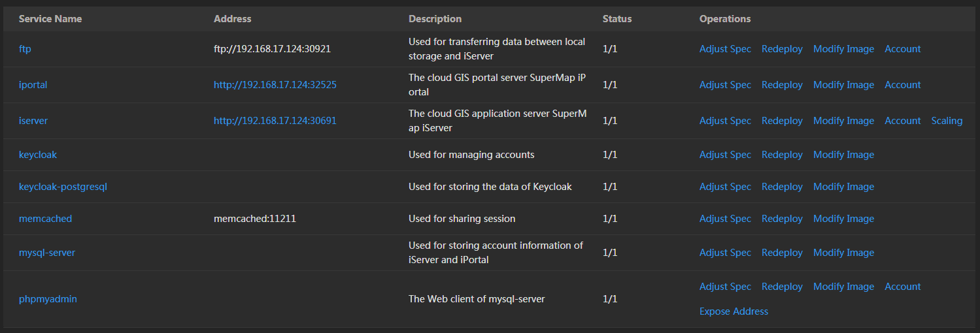Image resolution: width=980 pixels, height=333 pixels.
Task: Click Modify Image for iserver
Action: point(843,121)
